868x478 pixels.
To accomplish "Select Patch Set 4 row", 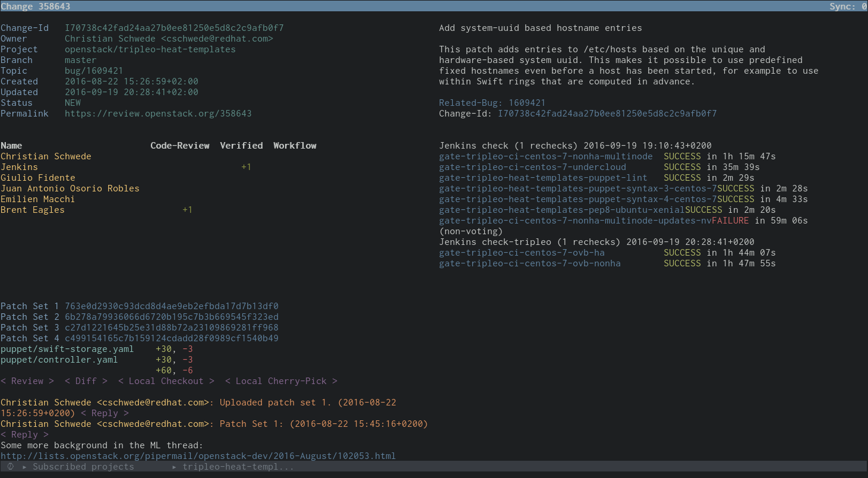I will [140, 338].
